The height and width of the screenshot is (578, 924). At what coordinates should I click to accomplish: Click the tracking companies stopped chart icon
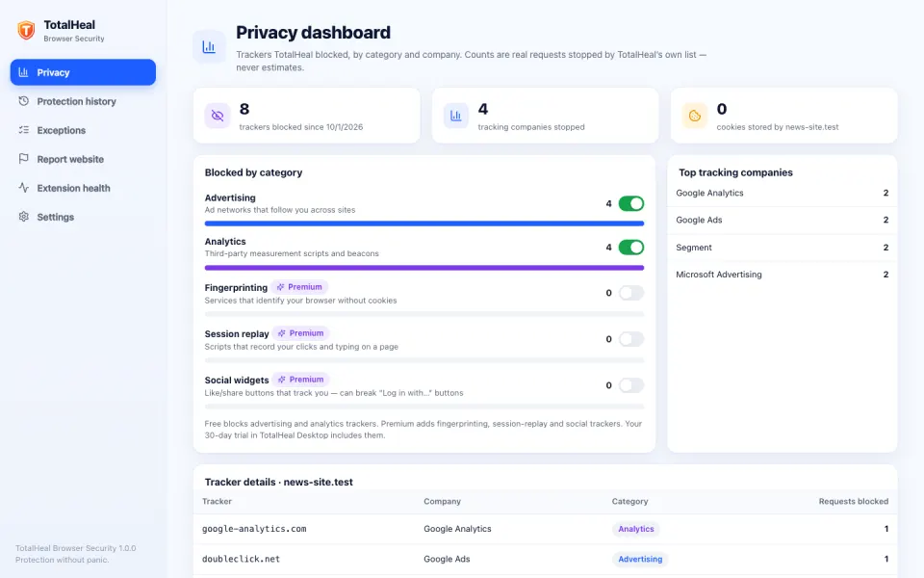[x=456, y=116]
